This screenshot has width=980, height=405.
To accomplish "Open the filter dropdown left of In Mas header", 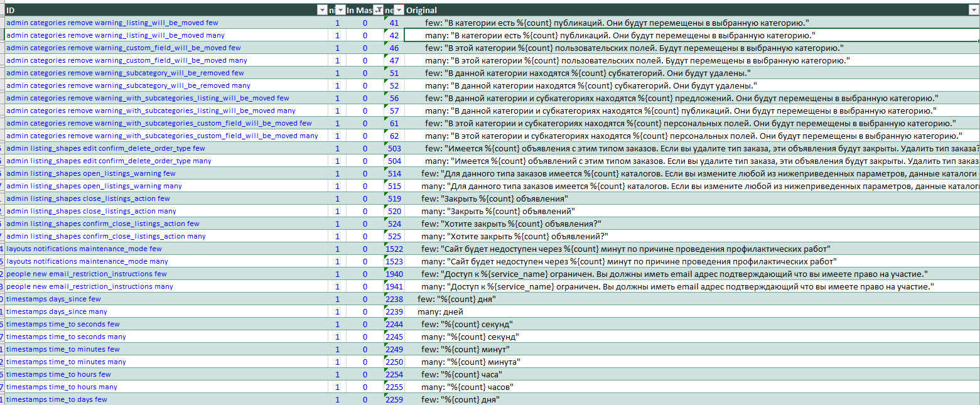I will [340, 10].
